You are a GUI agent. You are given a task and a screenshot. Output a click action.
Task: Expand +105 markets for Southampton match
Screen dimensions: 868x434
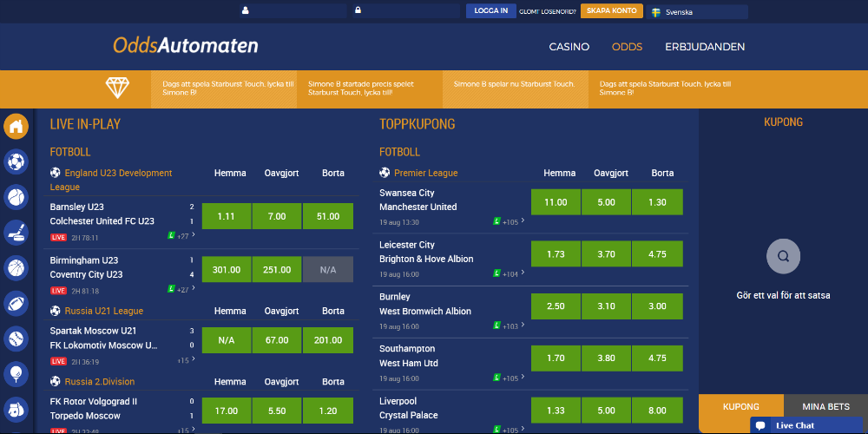click(x=513, y=378)
